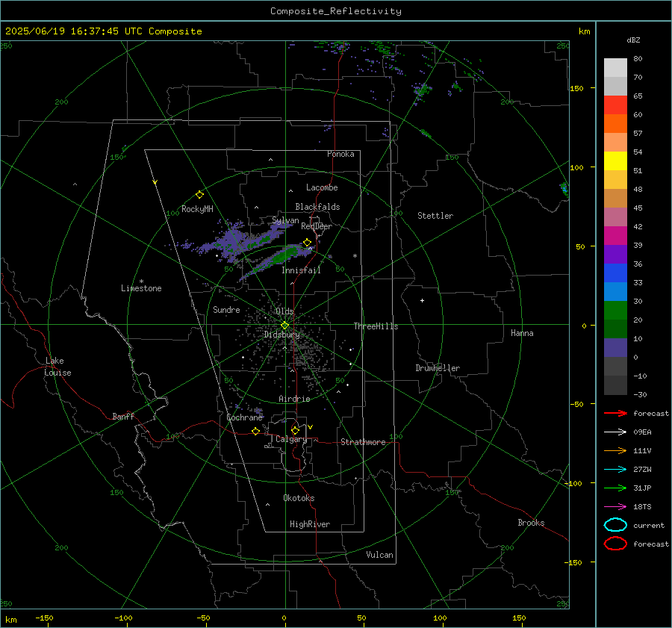Click the Drumheller label
The image size is (672, 628).
[x=438, y=368]
